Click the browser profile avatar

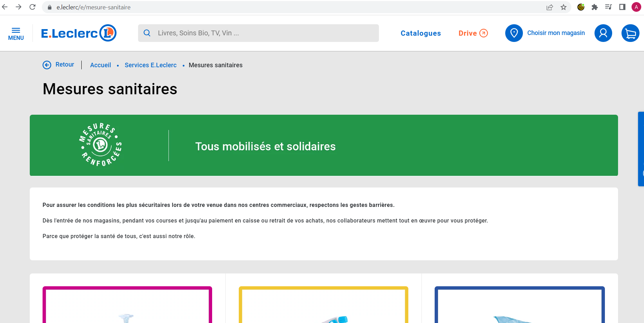pos(636,7)
